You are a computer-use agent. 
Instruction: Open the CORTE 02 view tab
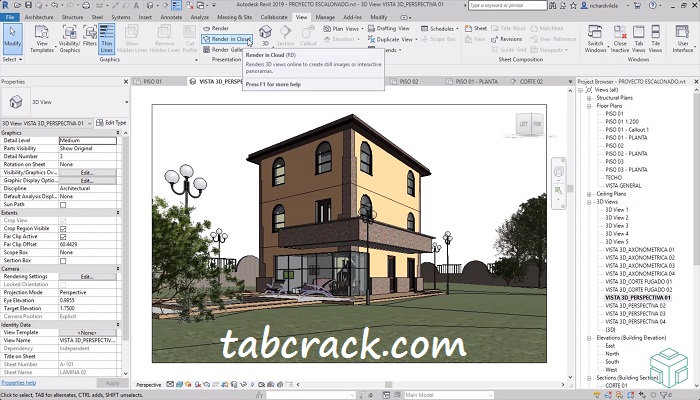[531, 82]
